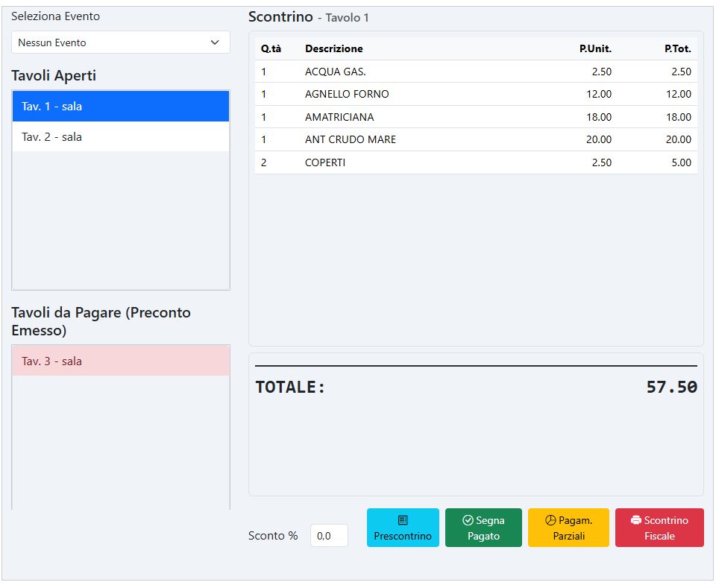The width and height of the screenshot is (716, 588).
Task: Click into the Sconto % field
Action: 328,536
